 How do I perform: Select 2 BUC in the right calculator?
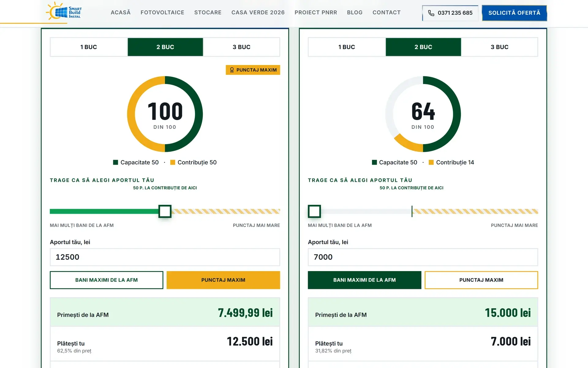[423, 47]
